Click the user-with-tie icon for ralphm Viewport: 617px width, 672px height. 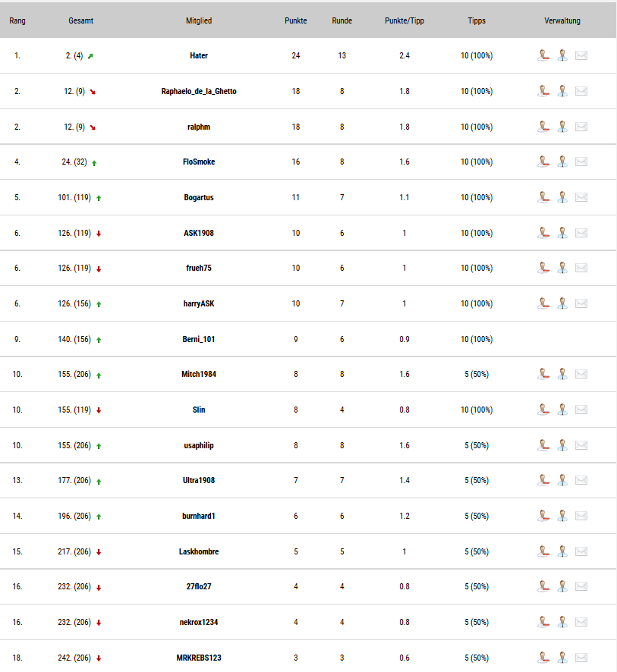coord(562,127)
